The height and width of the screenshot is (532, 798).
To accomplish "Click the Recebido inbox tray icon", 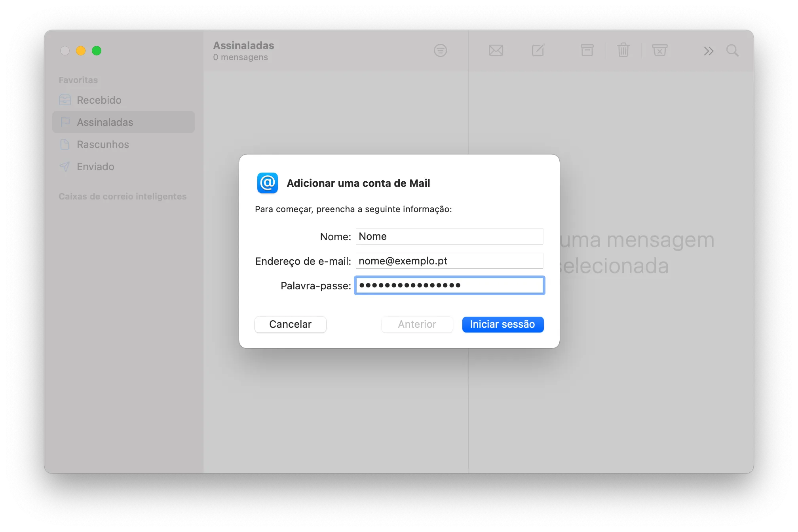I will (65, 100).
